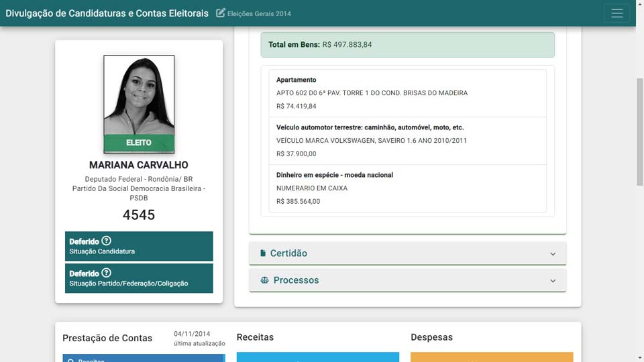Click the Deferido Situação Candidatura box
This screenshot has height=362, width=644.
pos(139,246)
